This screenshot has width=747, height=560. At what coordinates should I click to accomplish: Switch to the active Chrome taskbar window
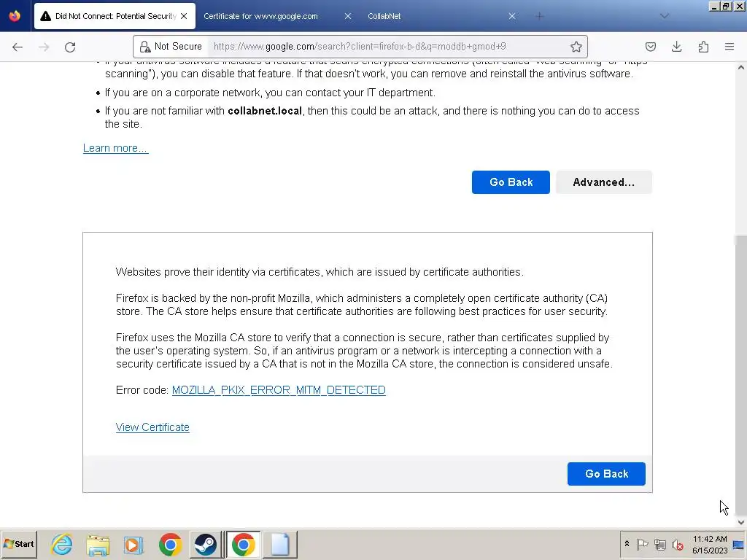point(244,544)
